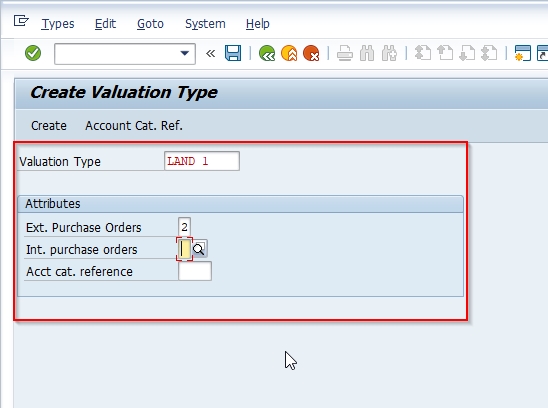Click the green checkmark Enter icon
Image resolution: width=548 pixels, height=408 pixels.
point(33,53)
